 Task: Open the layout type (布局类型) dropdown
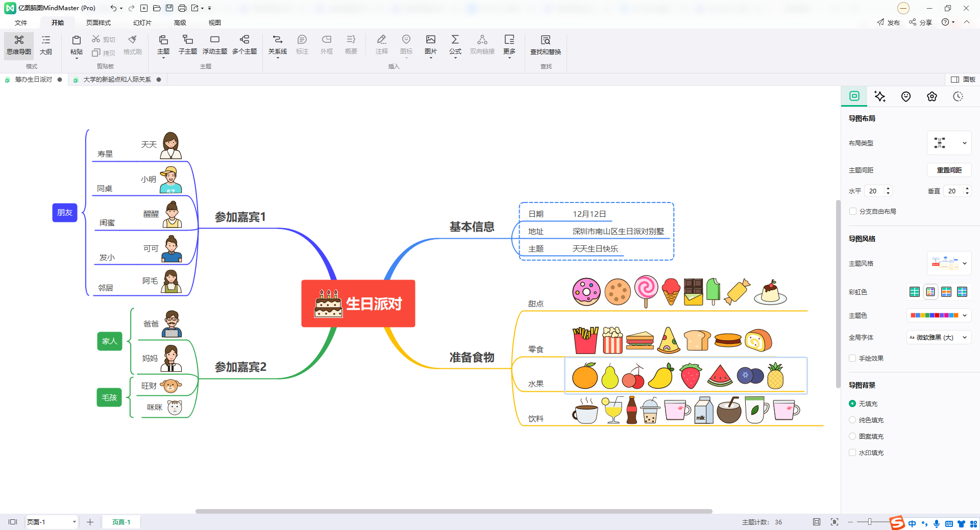(949, 143)
